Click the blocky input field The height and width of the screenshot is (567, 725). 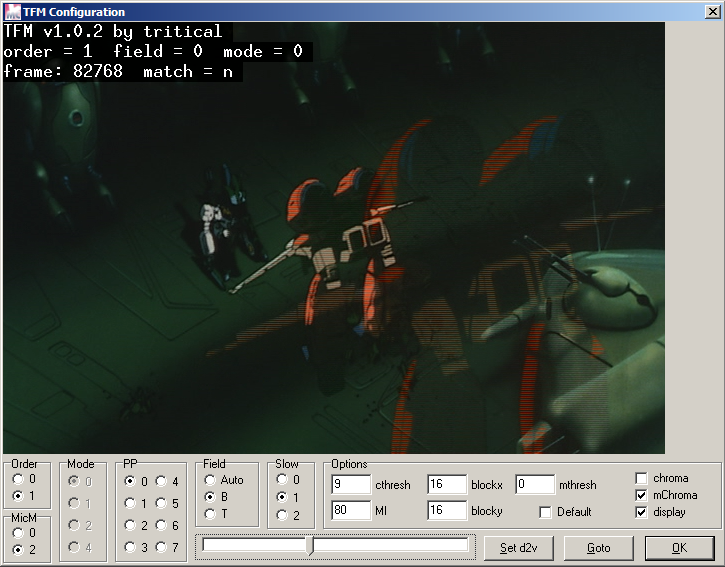pos(447,510)
